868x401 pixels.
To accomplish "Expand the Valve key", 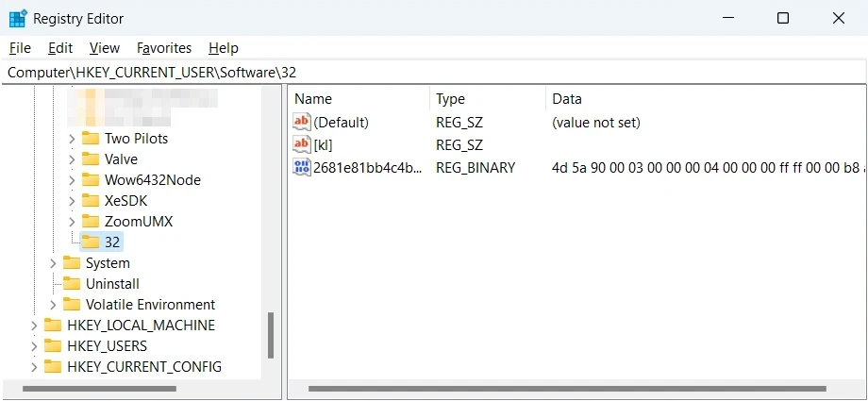I will (72, 159).
